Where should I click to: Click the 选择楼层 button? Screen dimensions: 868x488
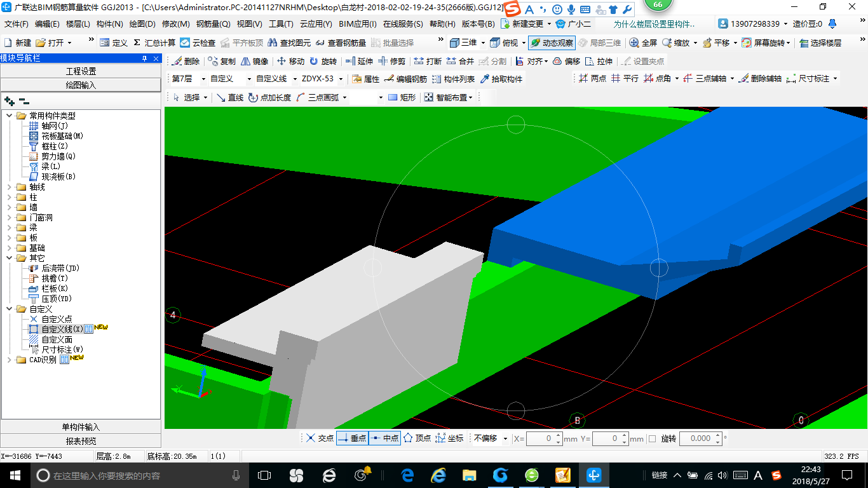tap(820, 43)
